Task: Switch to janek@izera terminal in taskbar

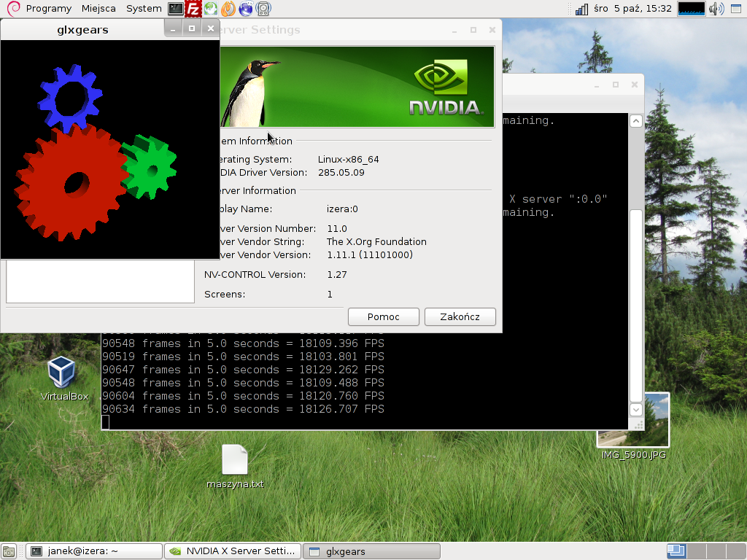Action: coord(94,551)
